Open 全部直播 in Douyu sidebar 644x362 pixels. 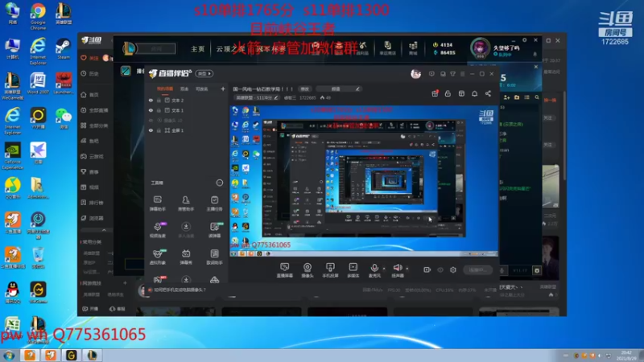tap(94, 110)
